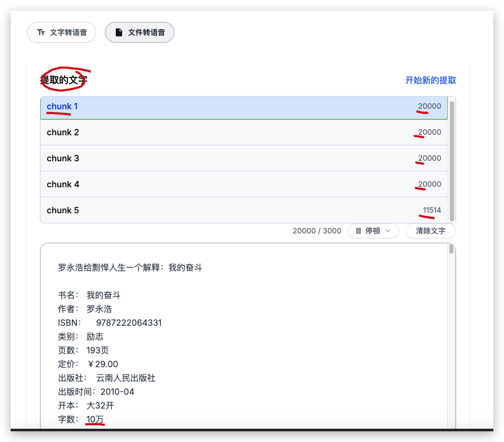Select chunk 2 row

244,132
